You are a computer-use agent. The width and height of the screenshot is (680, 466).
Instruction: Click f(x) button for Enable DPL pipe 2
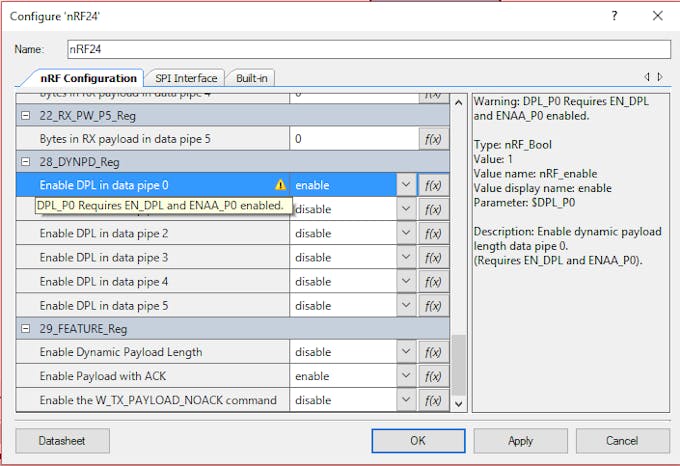pyautogui.click(x=433, y=233)
